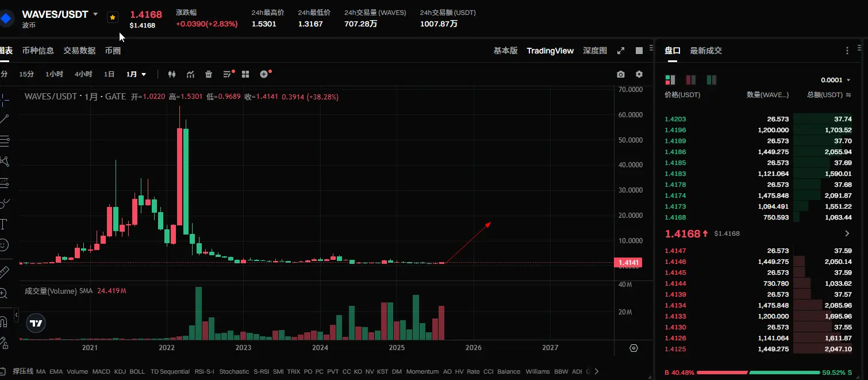The image size is (868, 380).
Task: Enable the BOLL indicator
Action: [x=137, y=371]
